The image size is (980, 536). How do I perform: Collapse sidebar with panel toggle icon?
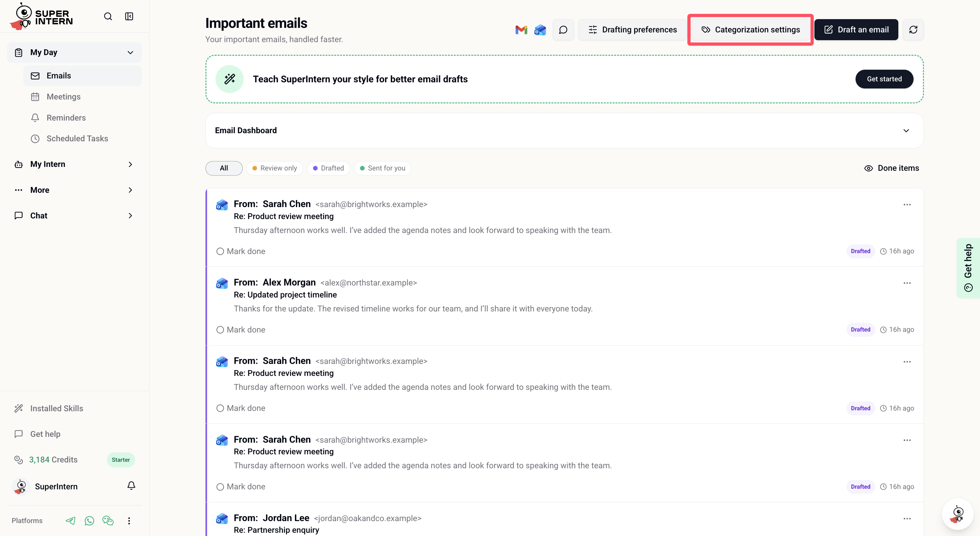129,16
